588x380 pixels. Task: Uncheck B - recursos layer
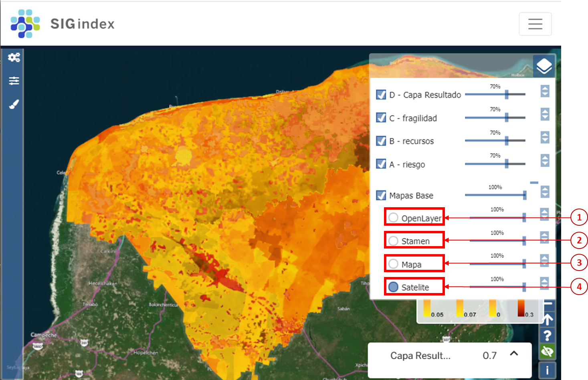coord(381,141)
